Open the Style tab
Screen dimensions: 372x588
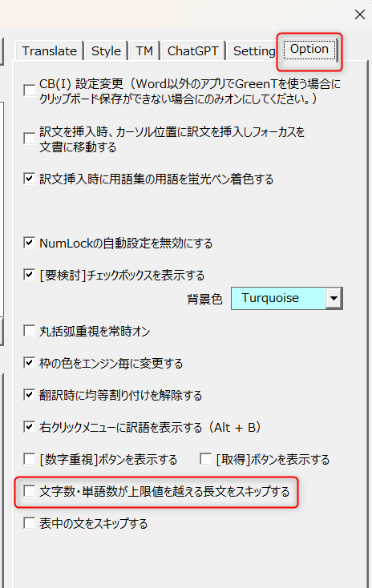coord(106,51)
